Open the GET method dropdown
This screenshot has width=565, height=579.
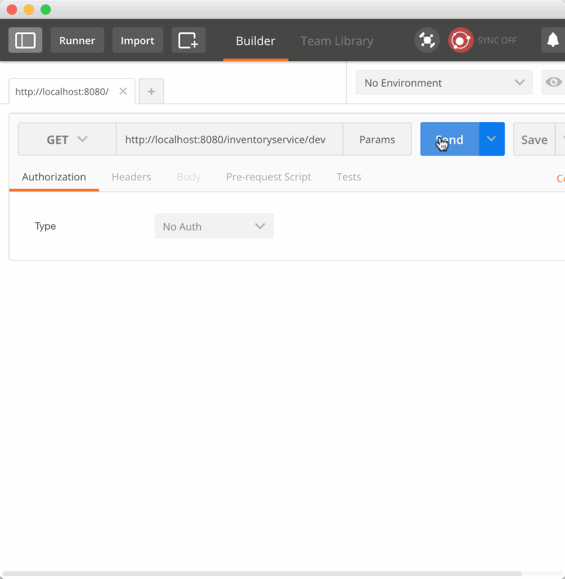point(67,139)
